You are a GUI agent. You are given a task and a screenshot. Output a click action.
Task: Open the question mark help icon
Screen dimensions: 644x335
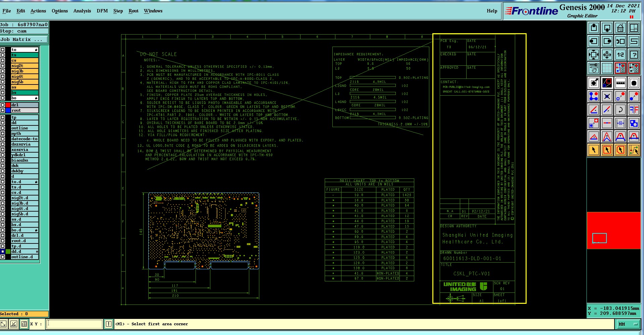point(634,55)
